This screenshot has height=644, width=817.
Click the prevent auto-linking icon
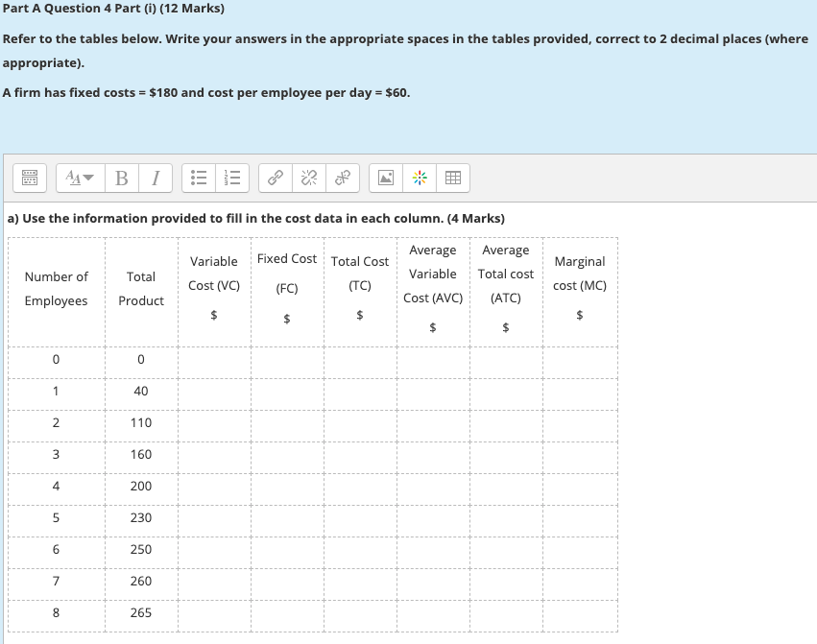click(x=343, y=179)
